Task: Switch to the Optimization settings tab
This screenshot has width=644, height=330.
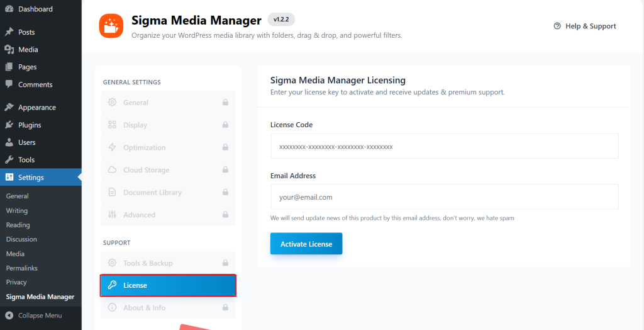Action: pos(168,147)
